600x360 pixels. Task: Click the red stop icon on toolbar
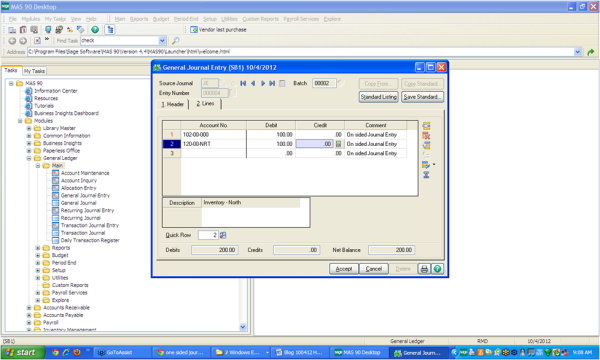tap(37, 41)
